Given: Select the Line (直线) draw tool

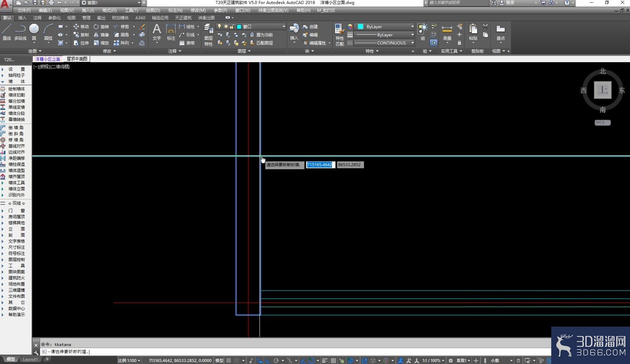Looking at the screenshot, I should (7, 32).
